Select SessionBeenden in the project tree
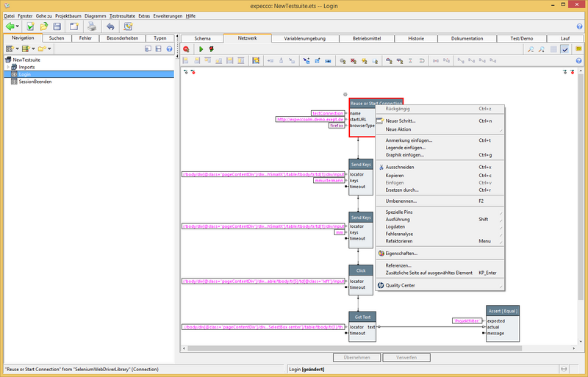Image resolution: width=588 pixels, height=377 pixels. [35, 82]
